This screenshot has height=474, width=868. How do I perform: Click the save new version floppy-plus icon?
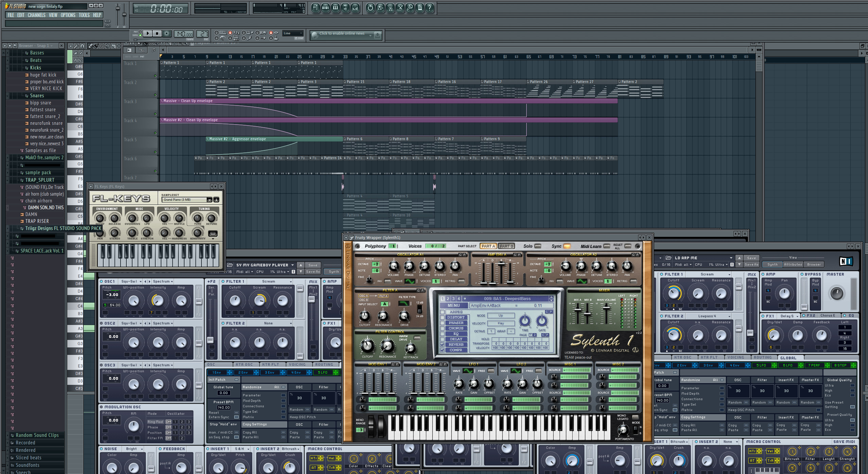tap(380, 8)
